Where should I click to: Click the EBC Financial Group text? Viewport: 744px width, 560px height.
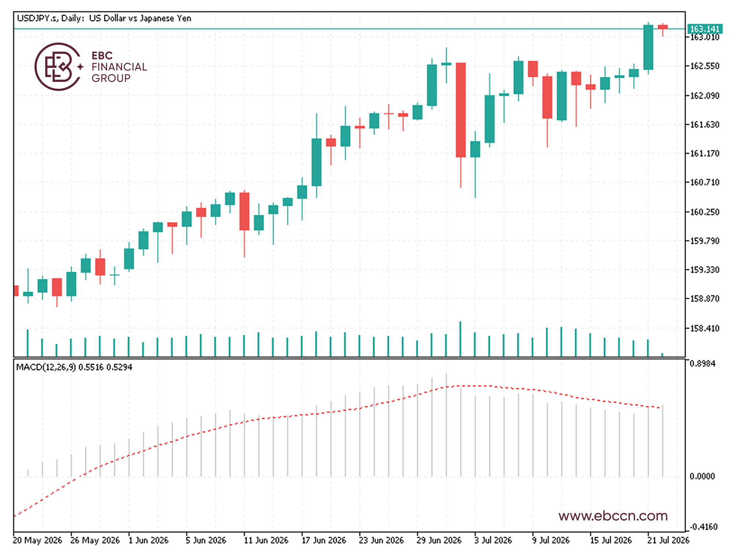click(x=119, y=67)
